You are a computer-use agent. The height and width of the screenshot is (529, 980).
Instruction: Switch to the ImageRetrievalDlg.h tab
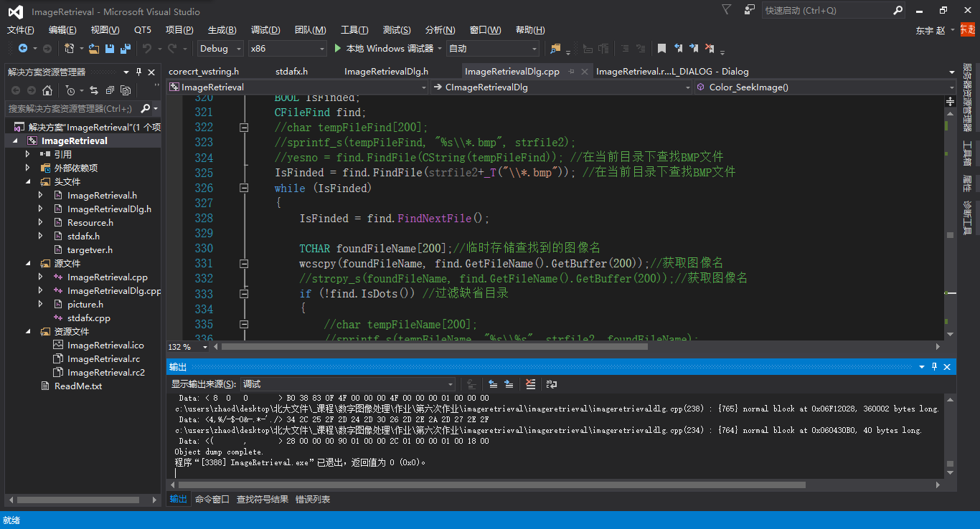click(386, 71)
